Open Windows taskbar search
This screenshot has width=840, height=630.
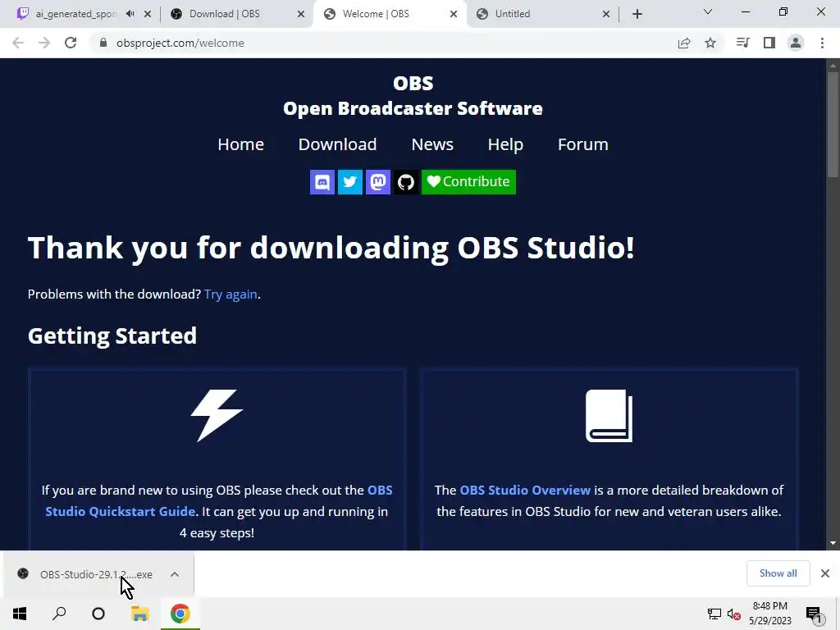tap(59, 614)
